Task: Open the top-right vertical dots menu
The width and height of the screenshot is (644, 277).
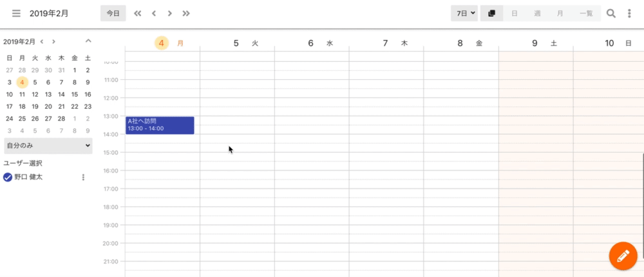Action: click(629, 14)
